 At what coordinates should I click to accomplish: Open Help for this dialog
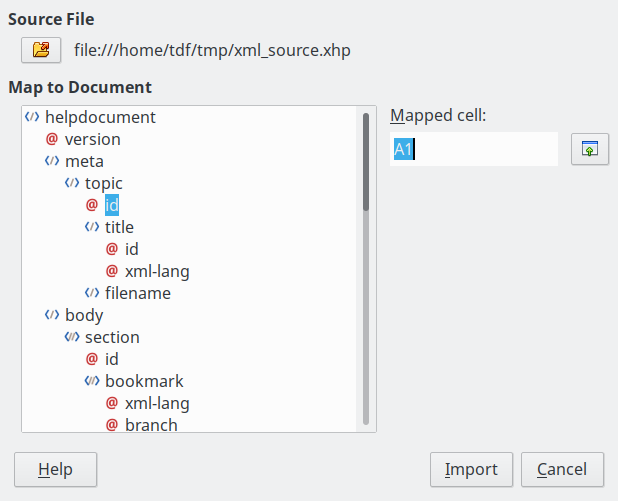56,469
